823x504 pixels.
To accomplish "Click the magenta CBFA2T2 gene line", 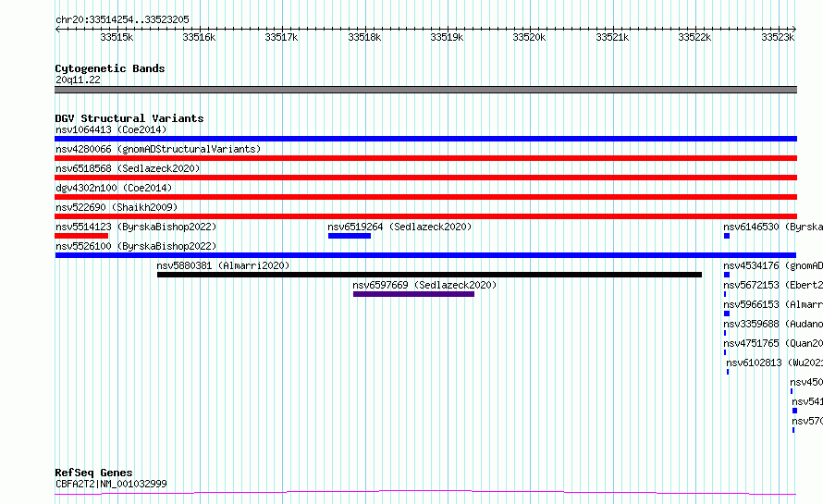I will point(425,493).
